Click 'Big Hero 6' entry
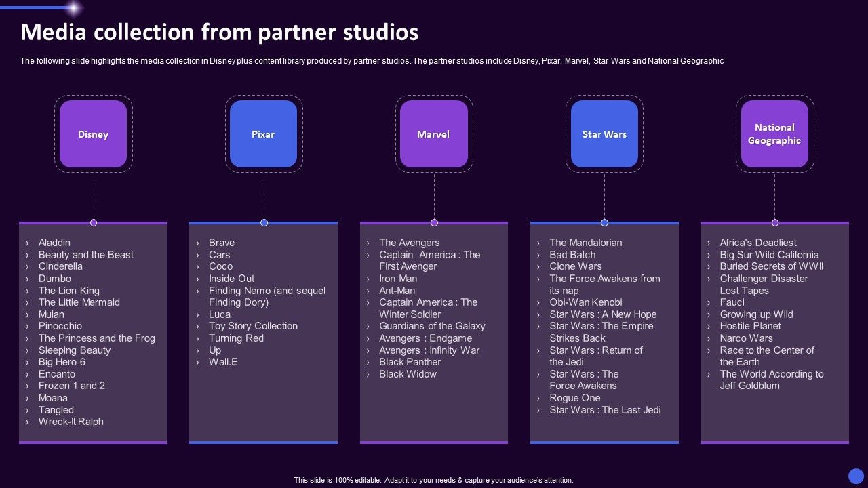868x488 pixels. [62, 362]
